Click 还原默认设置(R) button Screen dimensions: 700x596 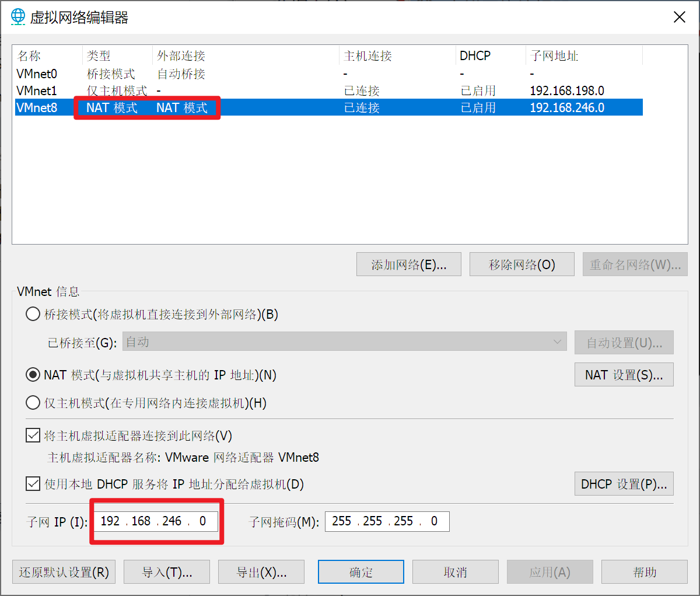(x=64, y=572)
